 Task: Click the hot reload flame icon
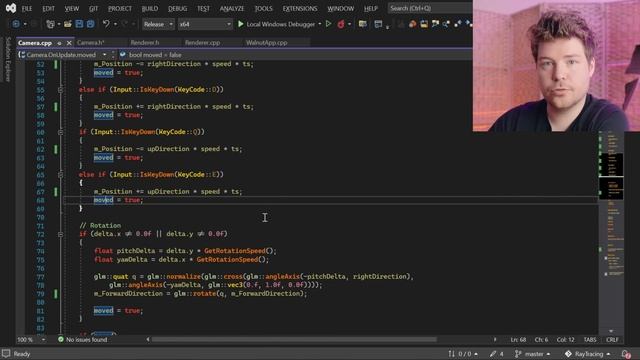click(340, 24)
